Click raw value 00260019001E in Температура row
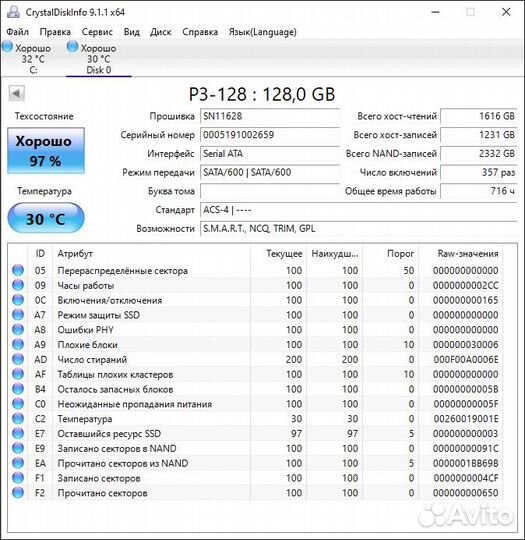The image size is (525, 540). [x=466, y=419]
